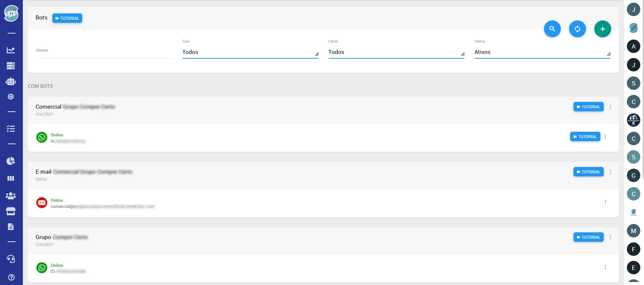Viewport: 644px width, 285px height.
Task: Open the chip processor icon in sidebar
Action: click(x=11, y=97)
